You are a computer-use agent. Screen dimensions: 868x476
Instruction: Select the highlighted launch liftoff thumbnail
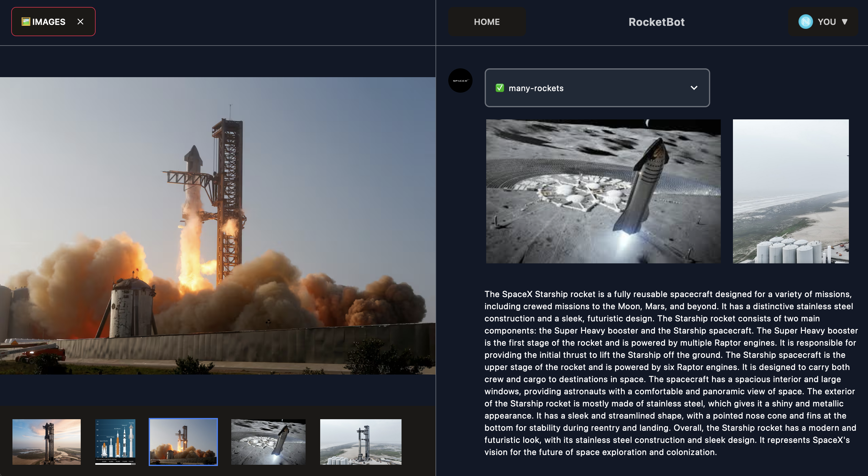(183, 442)
